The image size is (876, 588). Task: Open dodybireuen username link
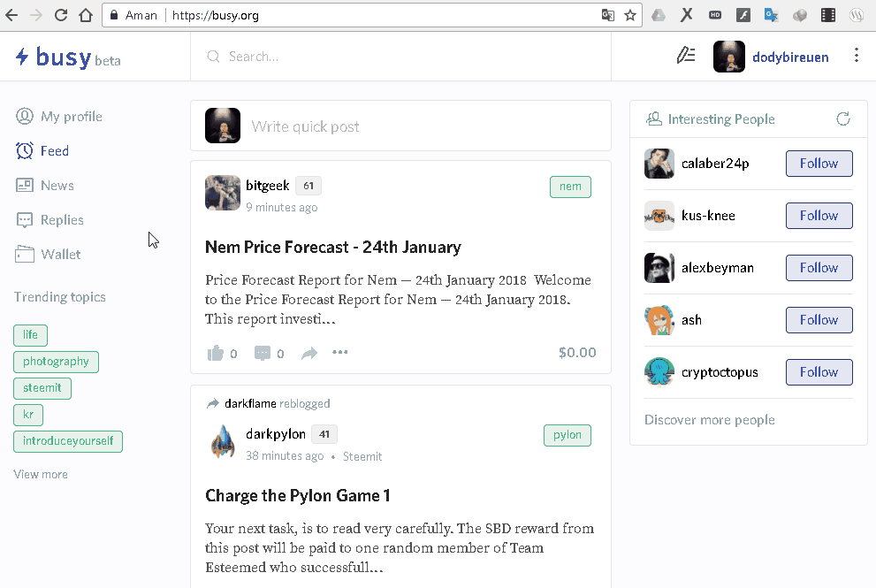(x=790, y=57)
